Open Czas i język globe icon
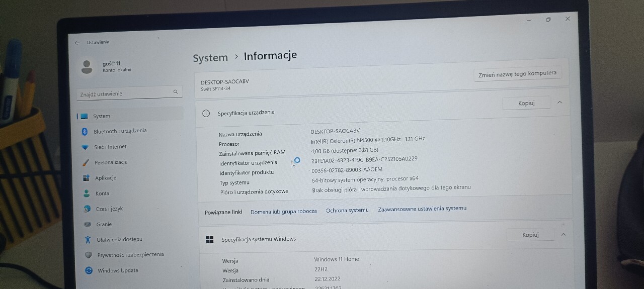The width and height of the screenshot is (644, 289). [87, 209]
